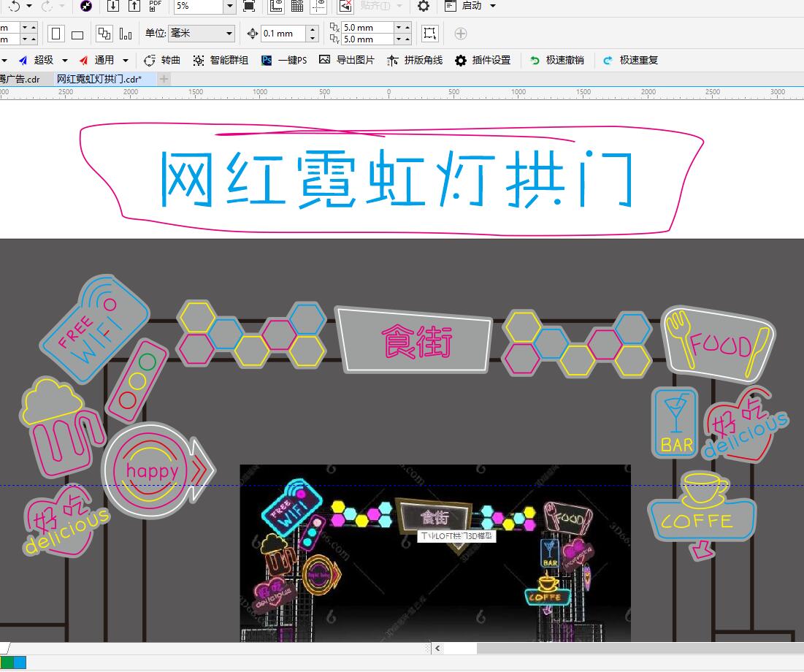Click the 智能群组 smart group icon

coord(199,61)
